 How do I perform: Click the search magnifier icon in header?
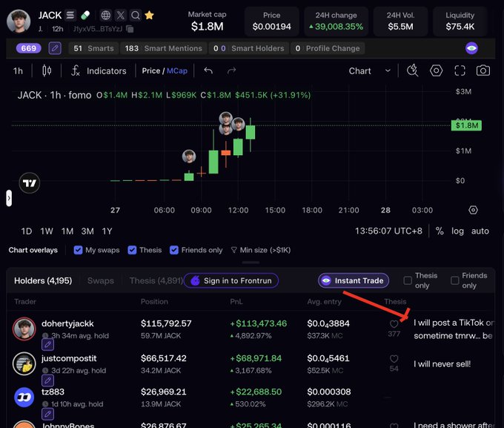click(136, 15)
